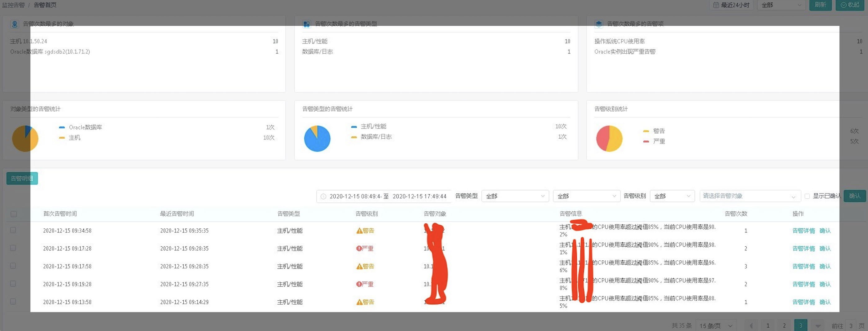Open the 告警级别 dropdown filter
Viewport: 868px width, 331px height.
point(672,196)
